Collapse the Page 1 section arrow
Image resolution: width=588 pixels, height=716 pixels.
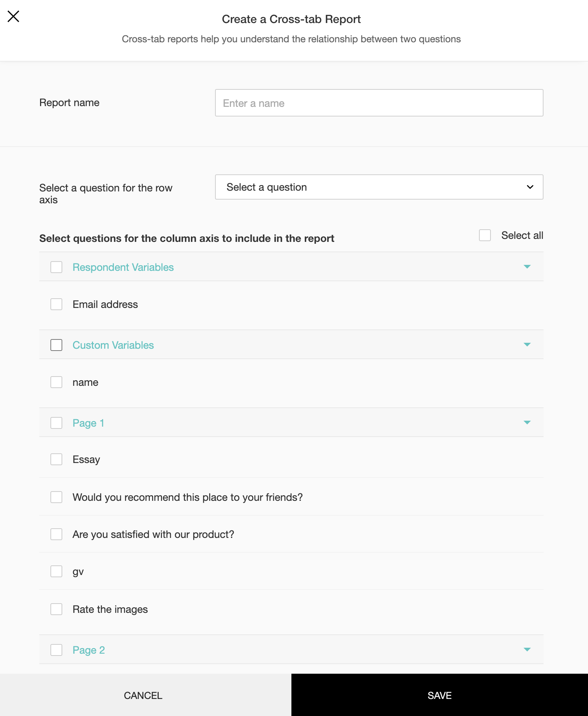527,423
